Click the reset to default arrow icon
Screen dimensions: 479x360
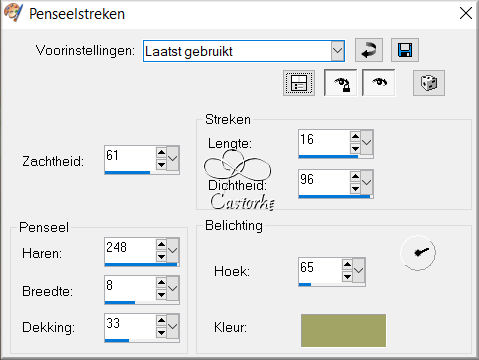click(369, 50)
